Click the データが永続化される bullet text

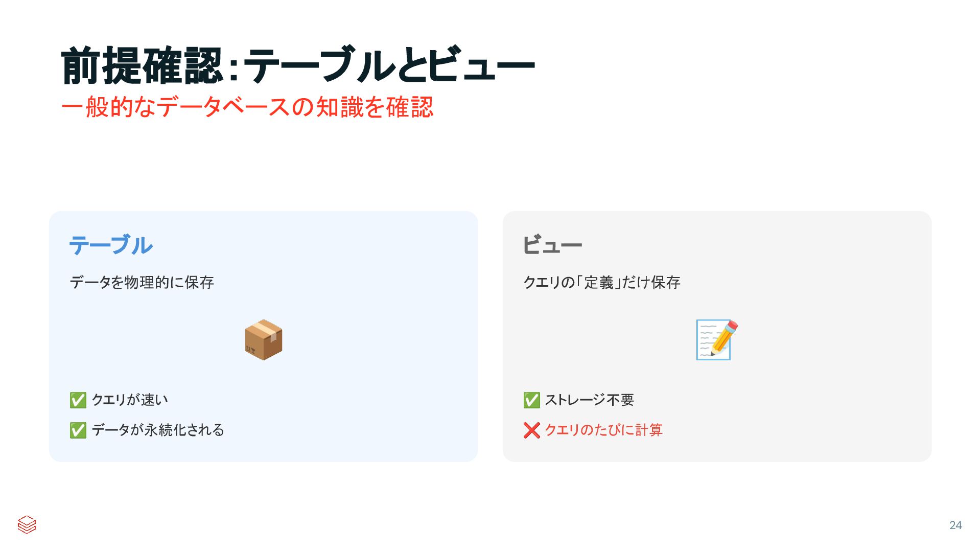[x=158, y=430]
